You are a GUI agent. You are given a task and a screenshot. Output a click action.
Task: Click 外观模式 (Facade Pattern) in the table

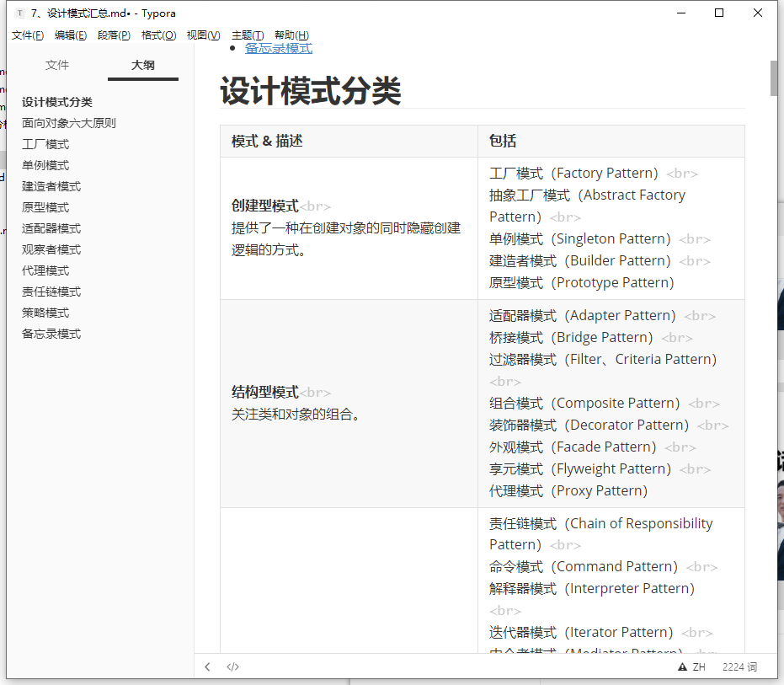(x=573, y=447)
